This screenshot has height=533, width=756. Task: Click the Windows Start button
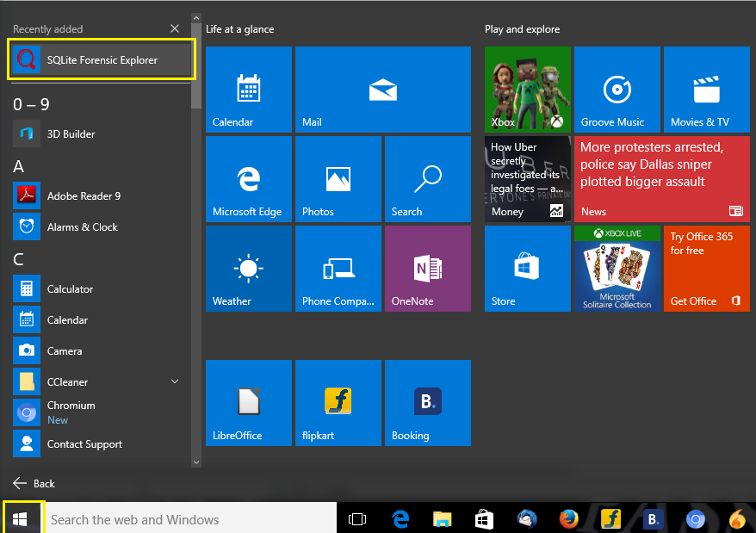click(x=20, y=519)
